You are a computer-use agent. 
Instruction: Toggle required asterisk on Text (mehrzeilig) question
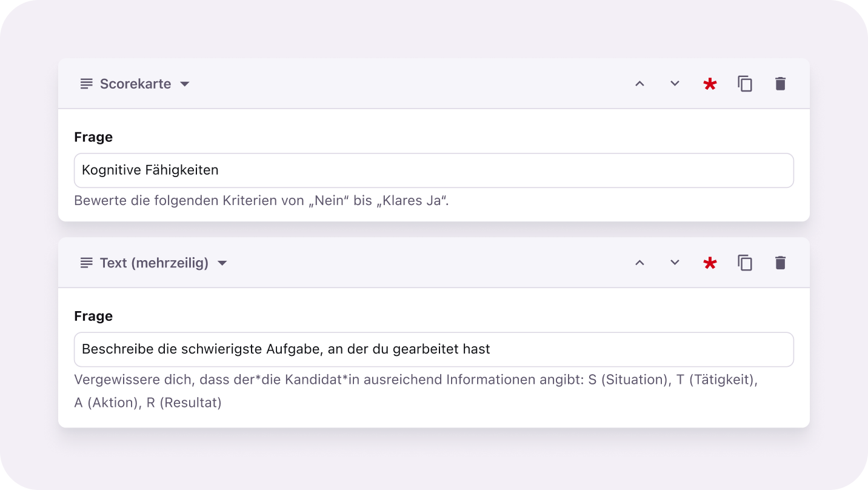[x=710, y=263]
